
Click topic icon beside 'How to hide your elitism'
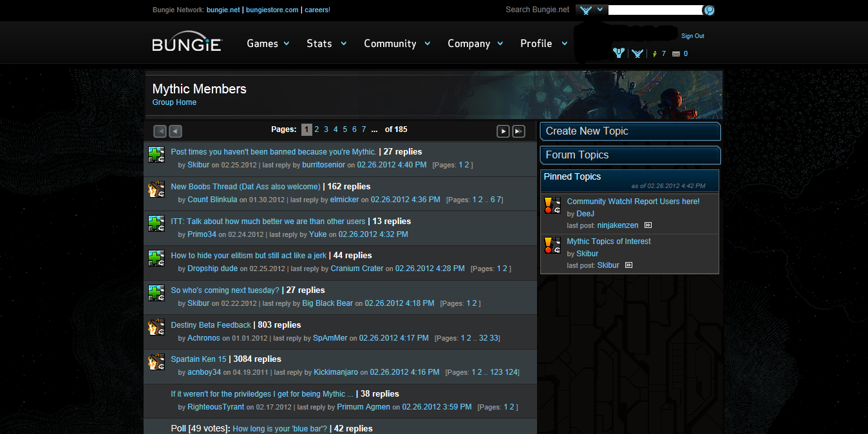point(156,258)
